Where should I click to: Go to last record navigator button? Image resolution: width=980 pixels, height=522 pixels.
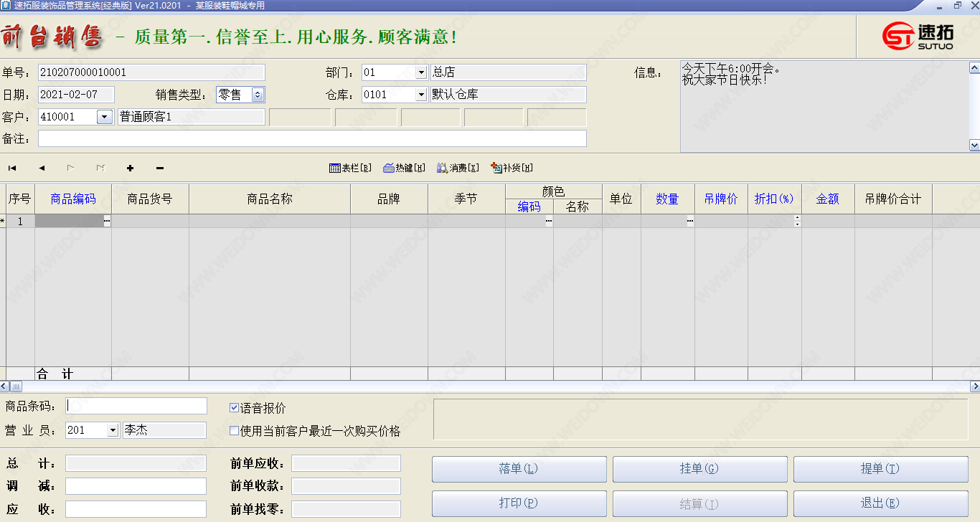100,169
